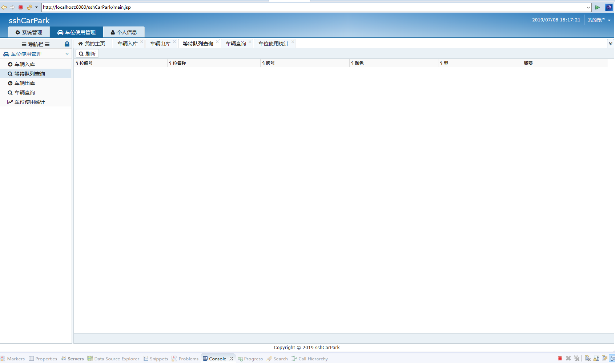
Task: Open the dropdown arrow beside the browser refresh icon
Action: click(36, 7)
